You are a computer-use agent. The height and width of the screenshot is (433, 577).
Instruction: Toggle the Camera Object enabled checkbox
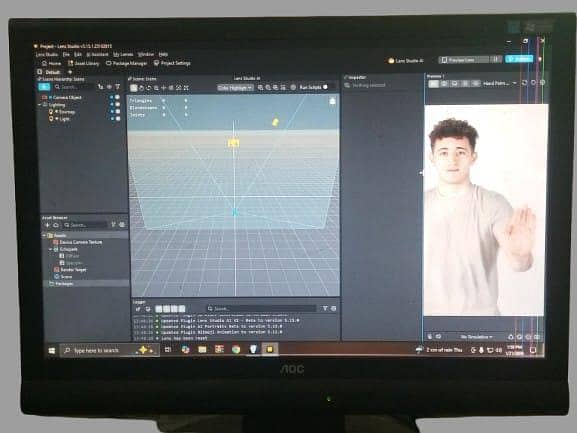point(117,97)
